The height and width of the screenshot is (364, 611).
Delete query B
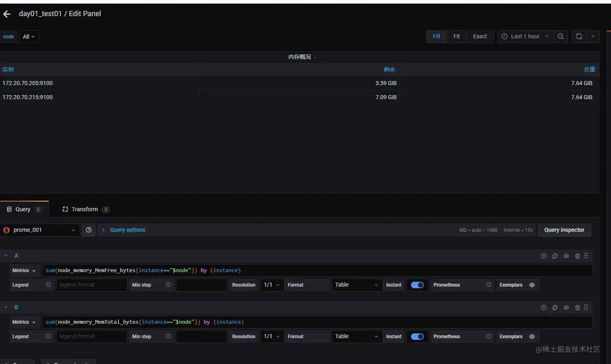click(x=578, y=308)
